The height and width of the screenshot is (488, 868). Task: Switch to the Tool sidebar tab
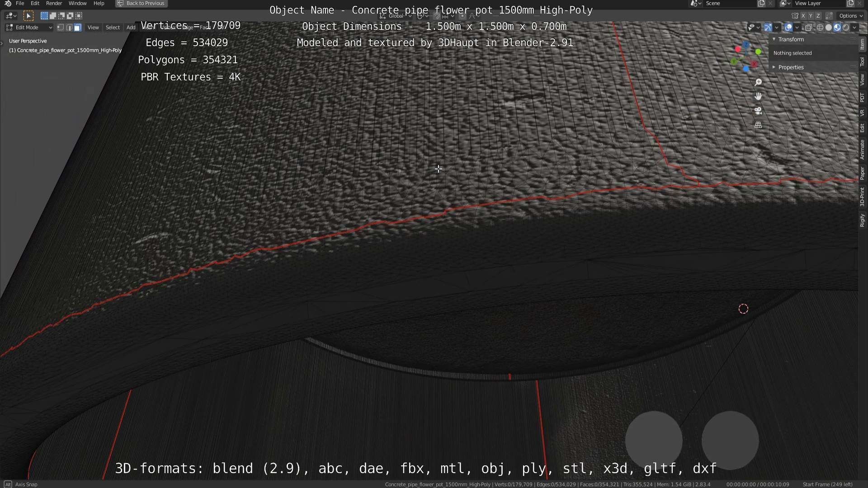coord(863,62)
